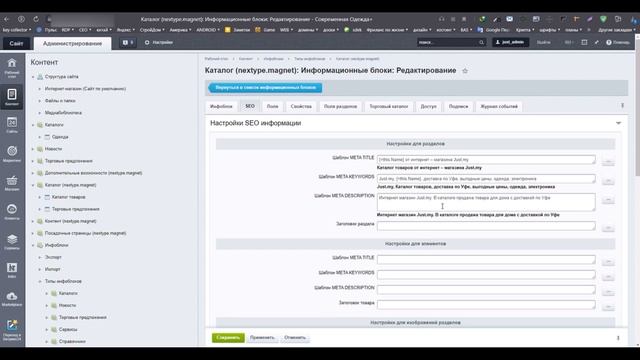
Task: Switch to the Торговый каталог tab
Action: [x=389, y=107]
